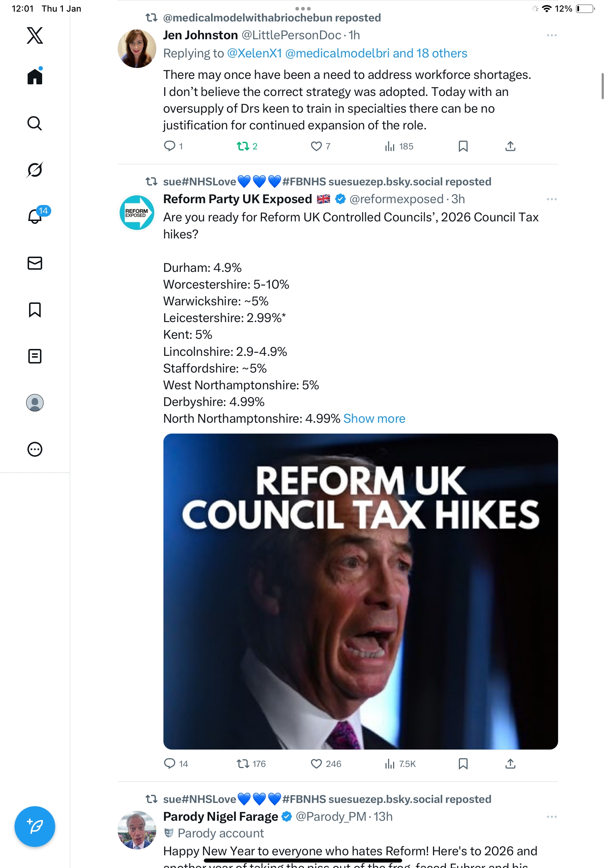Viewport: 606px width, 868px height.
Task: Go to Home tab in sidebar
Action: pyautogui.click(x=35, y=76)
